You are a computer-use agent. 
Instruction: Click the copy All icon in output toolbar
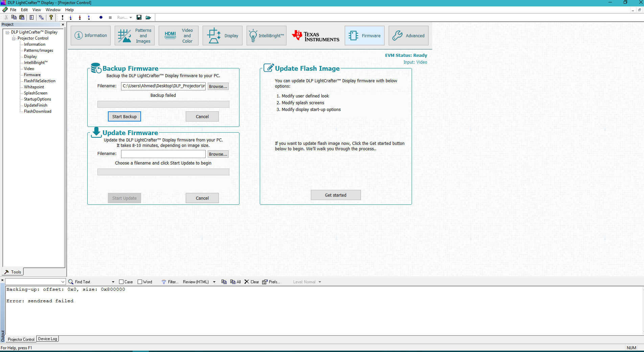235,282
